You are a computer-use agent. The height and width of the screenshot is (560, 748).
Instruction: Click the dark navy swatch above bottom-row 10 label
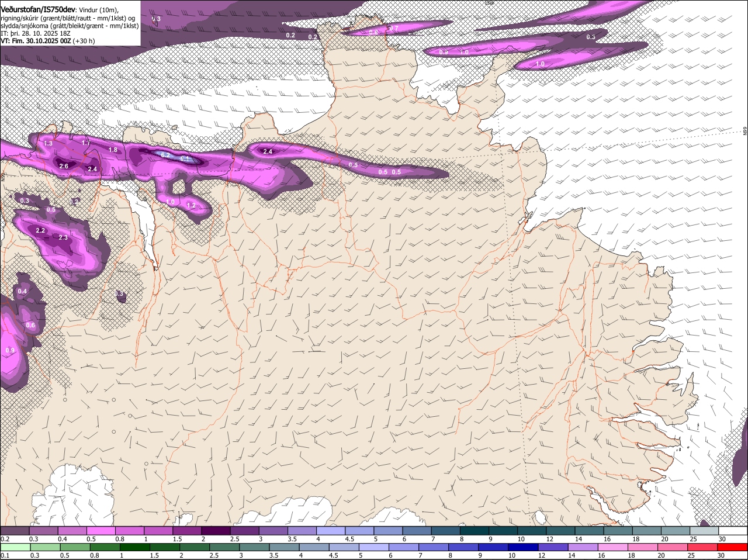click(x=522, y=547)
